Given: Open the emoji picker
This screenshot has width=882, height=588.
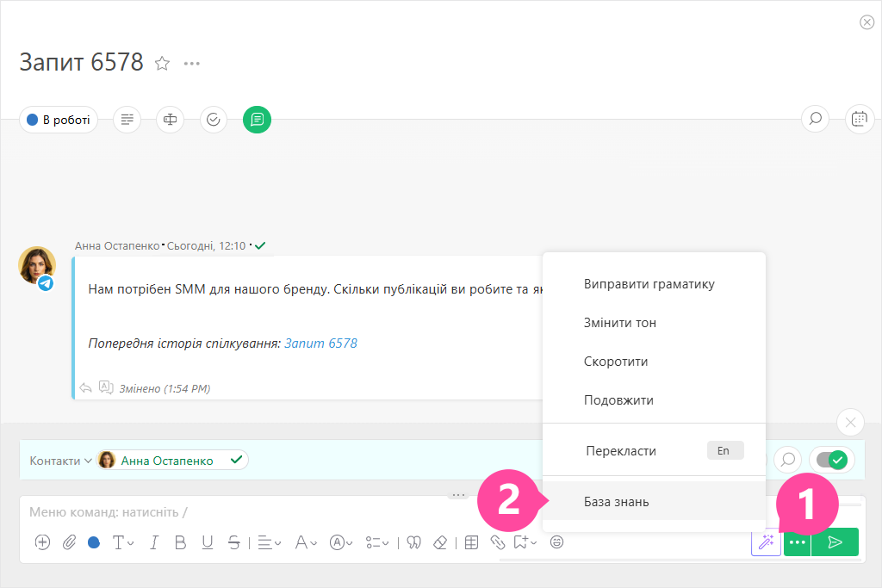Looking at the screenshot, I should pyautogui.click(x=557, y=542).
